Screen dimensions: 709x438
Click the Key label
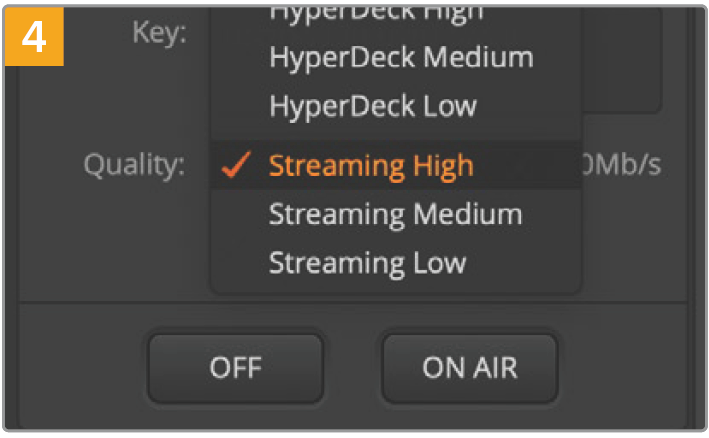(160, 34)
